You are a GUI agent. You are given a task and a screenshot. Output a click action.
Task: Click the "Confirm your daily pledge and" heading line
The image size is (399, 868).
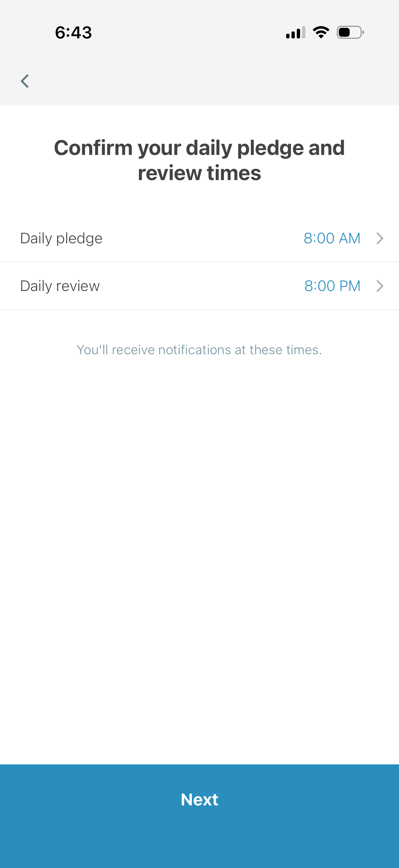(199, 148)
